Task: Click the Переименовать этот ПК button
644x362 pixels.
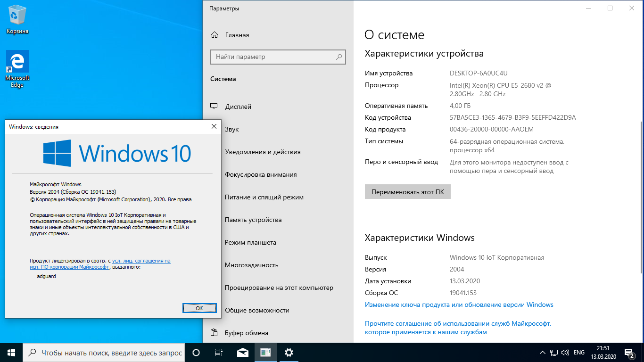Action: point(408,192)
